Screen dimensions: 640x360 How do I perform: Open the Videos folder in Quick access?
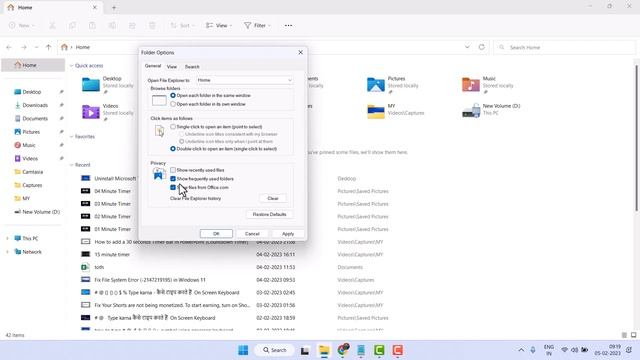click(107, 112)
